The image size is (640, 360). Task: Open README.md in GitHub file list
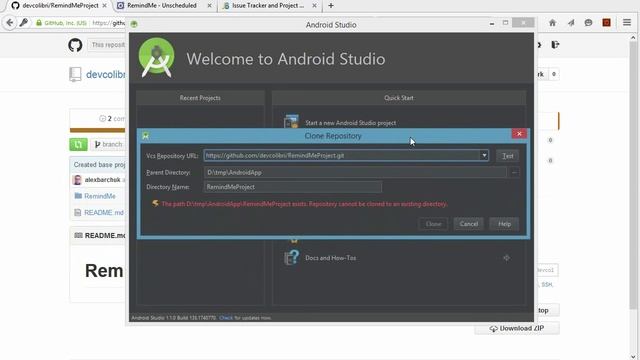click(x=104, y=213)
